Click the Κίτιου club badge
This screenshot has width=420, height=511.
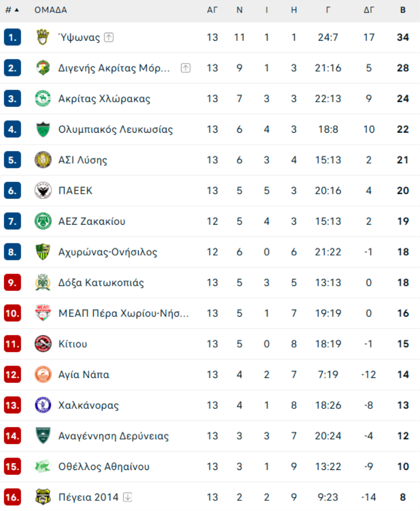(42, 343)
